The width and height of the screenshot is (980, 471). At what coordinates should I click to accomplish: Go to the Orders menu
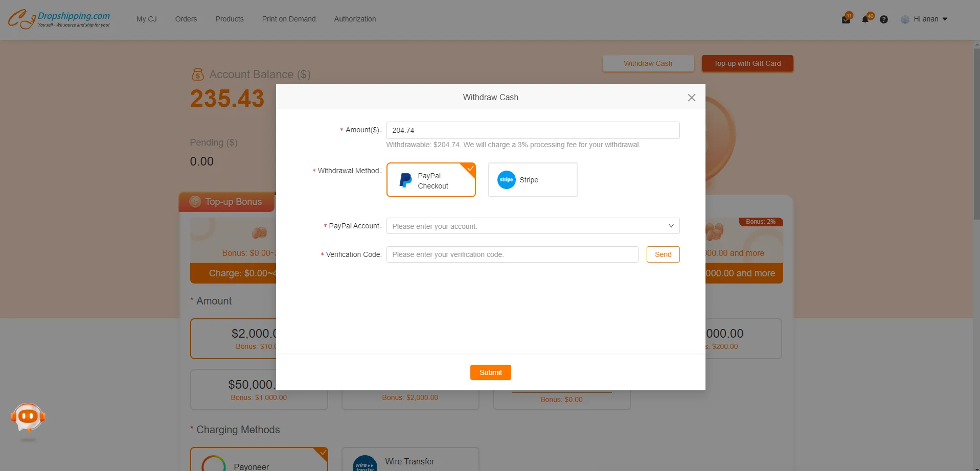pyautogui.click(x=186, y=19)
